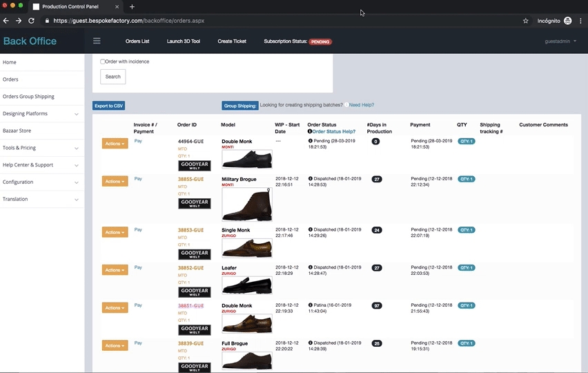Click the Military Brogue shoe thumbnail
588x373 pixels.
pyautogui.click(x=246, y=204)
